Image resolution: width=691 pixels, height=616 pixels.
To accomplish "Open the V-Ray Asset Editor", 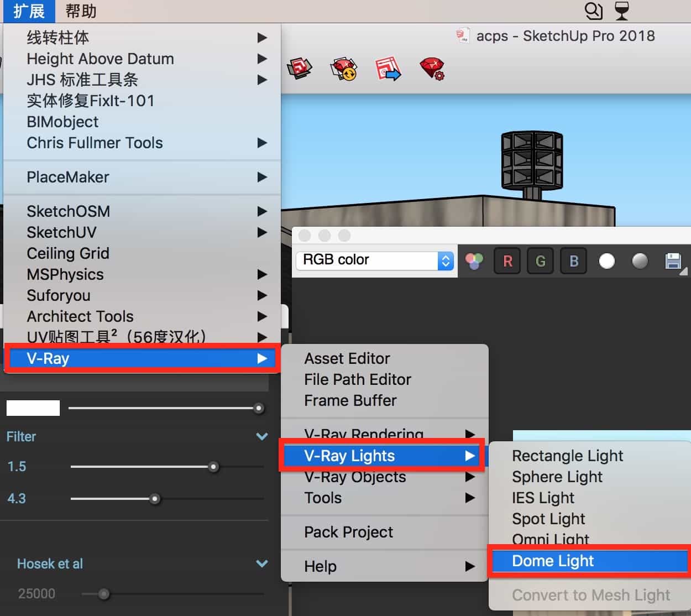I will coord(385,358).
